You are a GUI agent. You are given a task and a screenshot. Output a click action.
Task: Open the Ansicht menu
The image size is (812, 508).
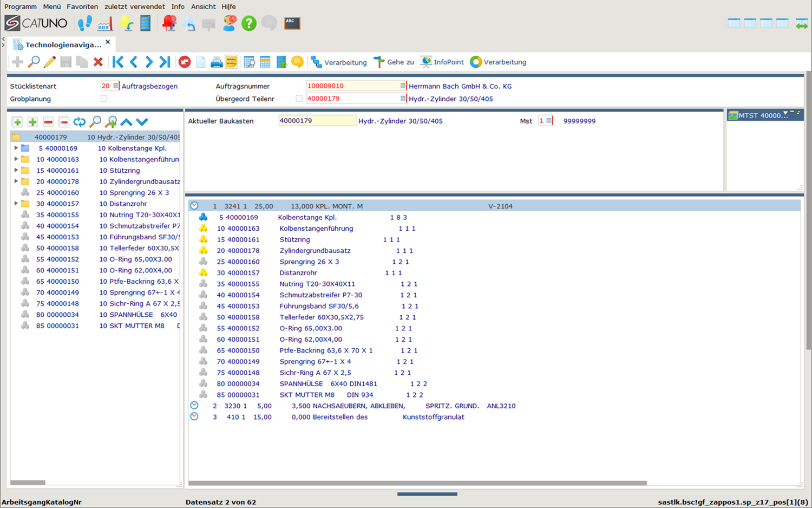[203, 6]
